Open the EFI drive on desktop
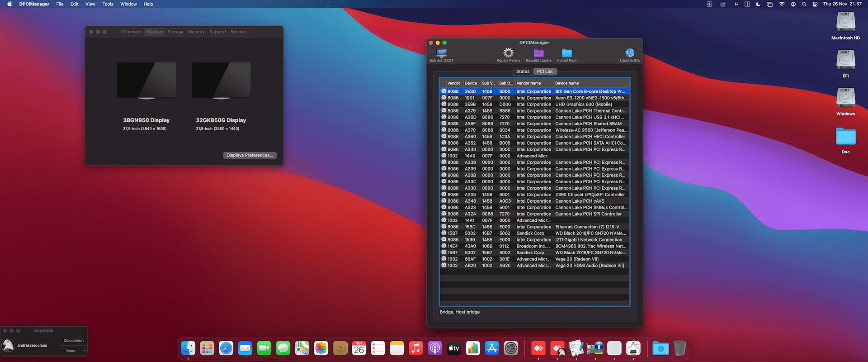 (845, 60)
